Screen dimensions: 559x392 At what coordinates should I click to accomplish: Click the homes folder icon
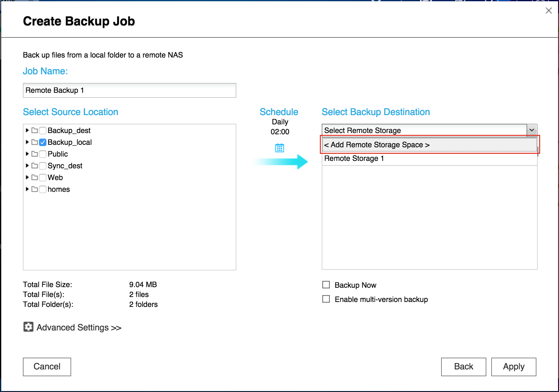[x=35, y=189]
